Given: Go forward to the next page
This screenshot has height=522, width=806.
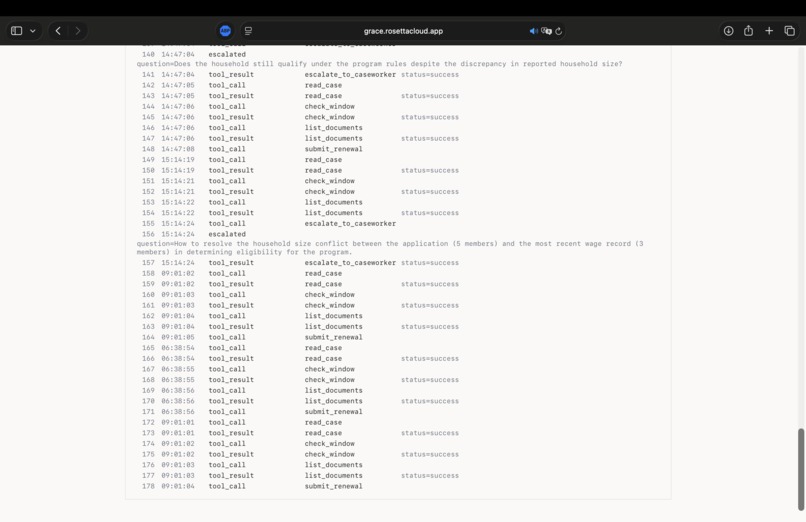Looking at the screenshot, I should coord(78,31).
